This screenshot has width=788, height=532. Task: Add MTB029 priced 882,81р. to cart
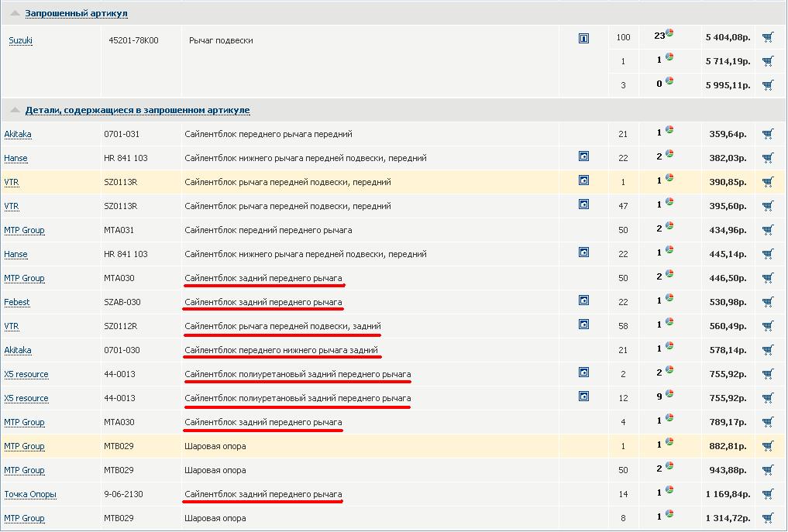coord(768,447)
